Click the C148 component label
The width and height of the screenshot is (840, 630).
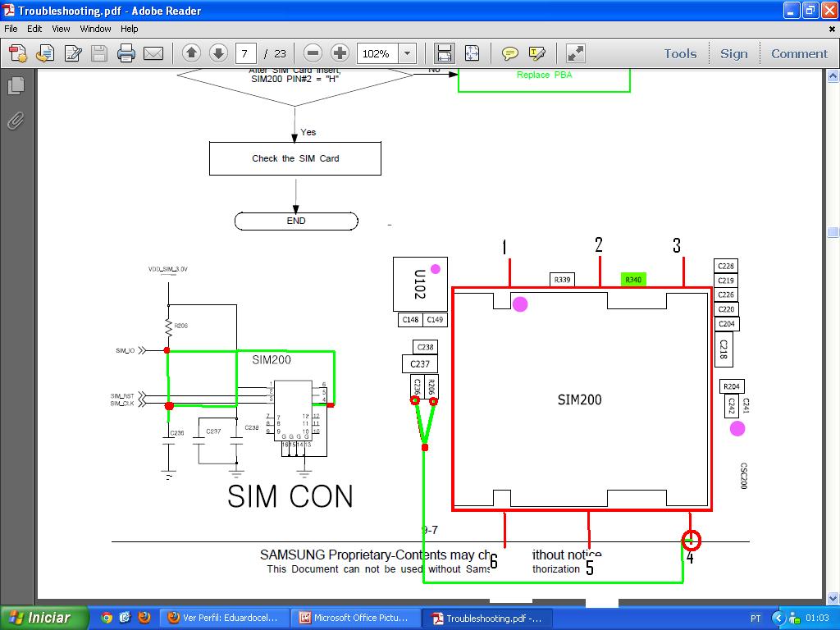coord(410,320)
